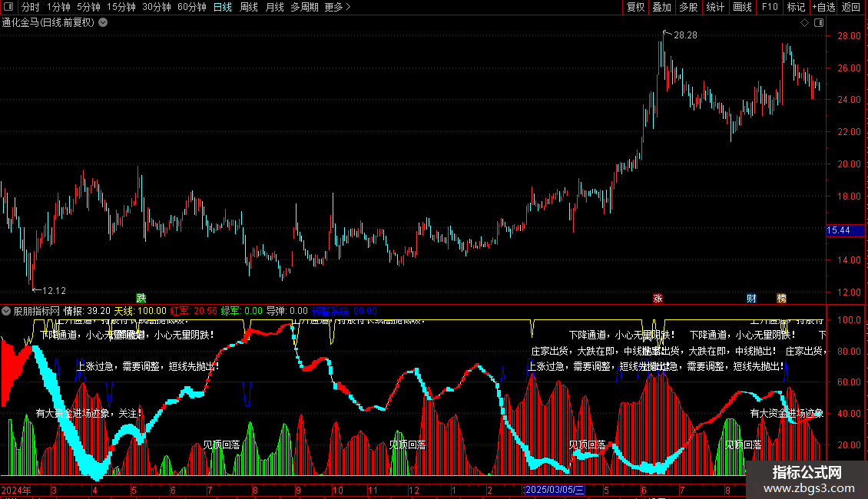868x499 pixels.
Task: Click the orange 榜 marker on chart
Action: (782, 298)
